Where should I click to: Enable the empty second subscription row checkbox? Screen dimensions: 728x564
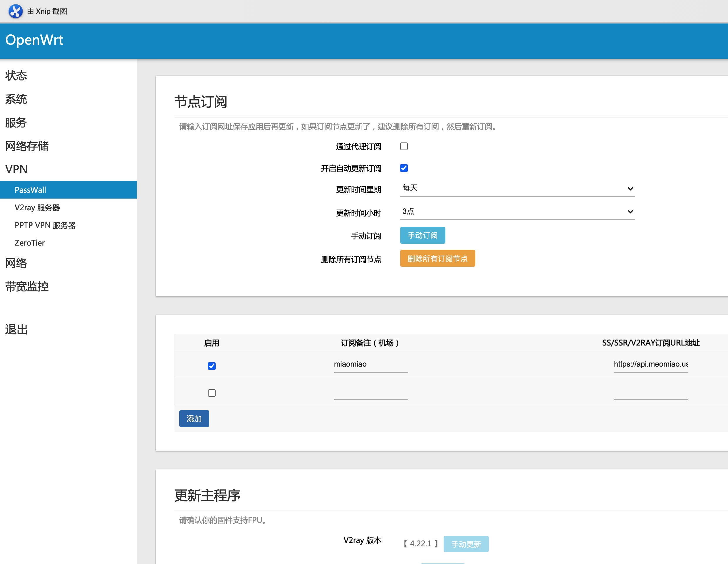(212, 393)
